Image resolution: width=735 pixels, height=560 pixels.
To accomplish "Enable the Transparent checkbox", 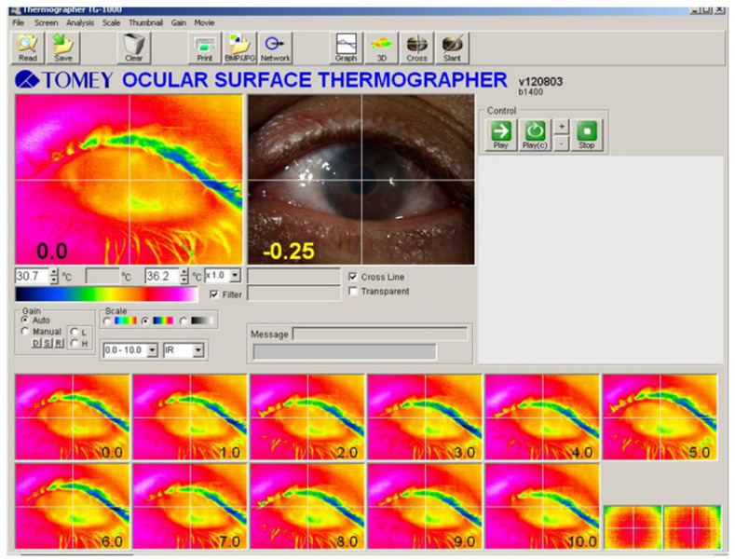I will (353, 292).
